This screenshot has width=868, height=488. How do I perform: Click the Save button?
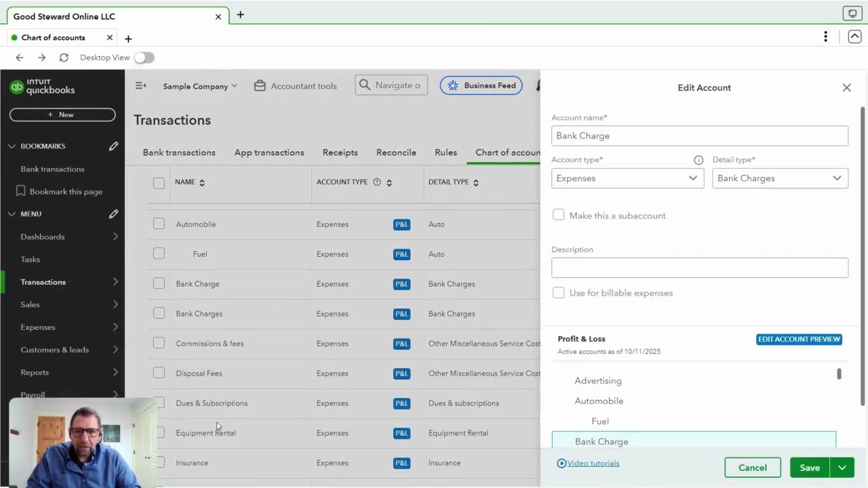click(810, 468)
